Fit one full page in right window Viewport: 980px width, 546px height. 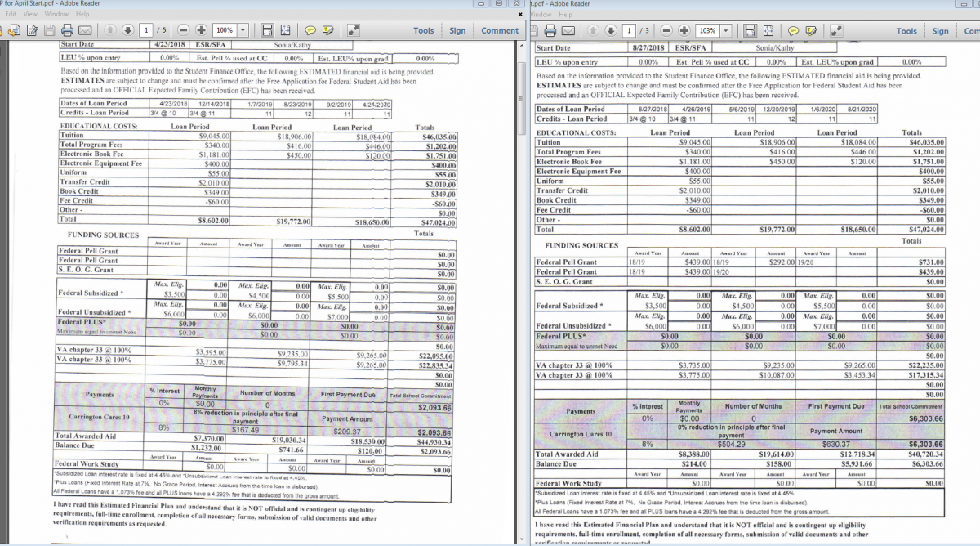pyautogui.click(x=768, y=30)
